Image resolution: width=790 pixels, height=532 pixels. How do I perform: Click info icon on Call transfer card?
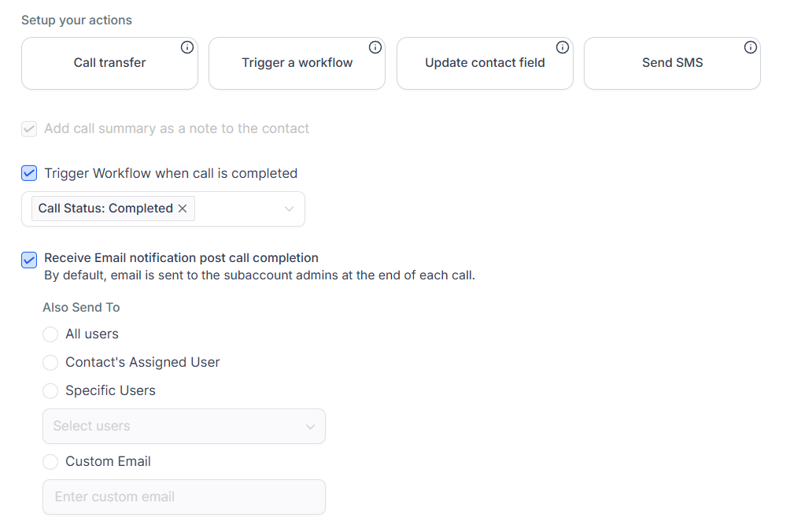pos(187,47)
